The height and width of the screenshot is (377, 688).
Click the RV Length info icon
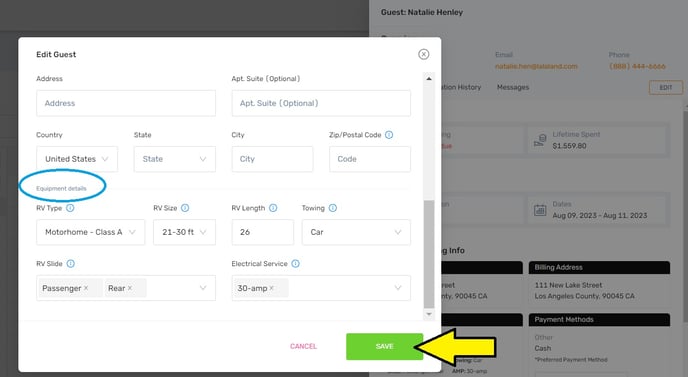pyautogui.click(x=273, y=208)
